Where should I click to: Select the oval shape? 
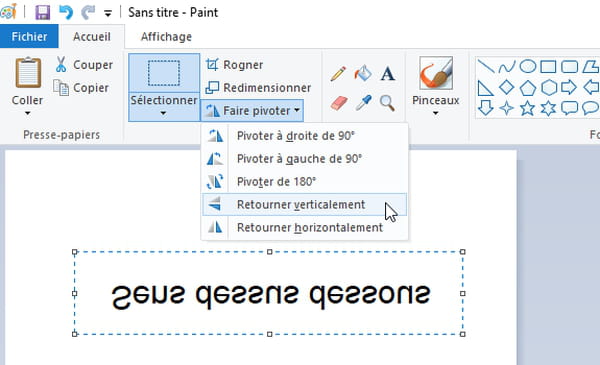pyautogui.click(x=528, y=67)
